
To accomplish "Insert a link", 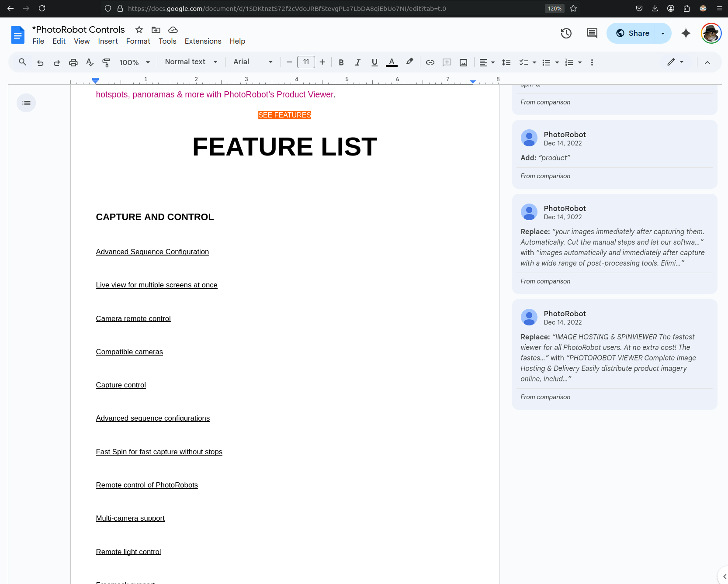I will point(430,62).
